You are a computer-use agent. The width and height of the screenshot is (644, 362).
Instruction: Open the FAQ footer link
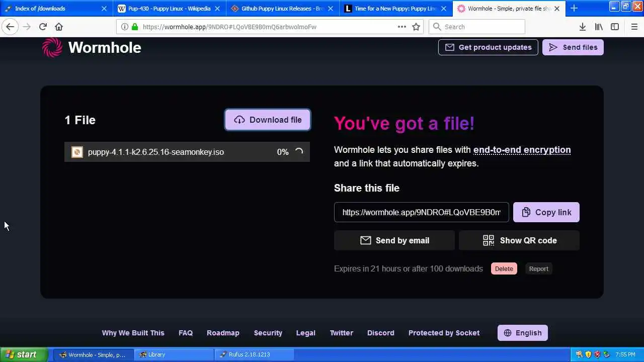186,333
